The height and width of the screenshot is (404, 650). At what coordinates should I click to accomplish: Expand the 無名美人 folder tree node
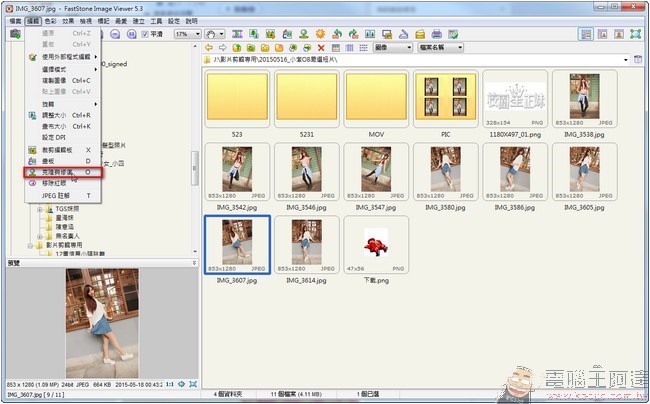[x=40, y=236]
